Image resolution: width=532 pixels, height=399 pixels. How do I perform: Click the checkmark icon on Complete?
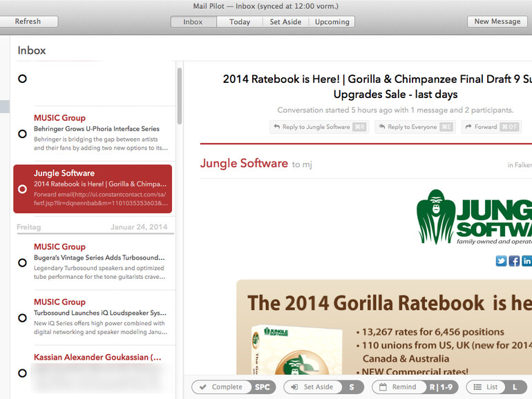point(203,387)
